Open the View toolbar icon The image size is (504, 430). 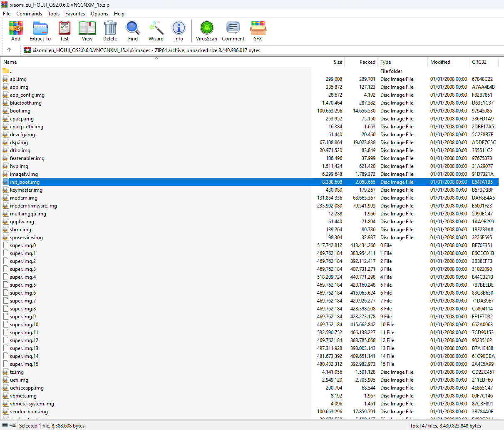pos(87,28)
